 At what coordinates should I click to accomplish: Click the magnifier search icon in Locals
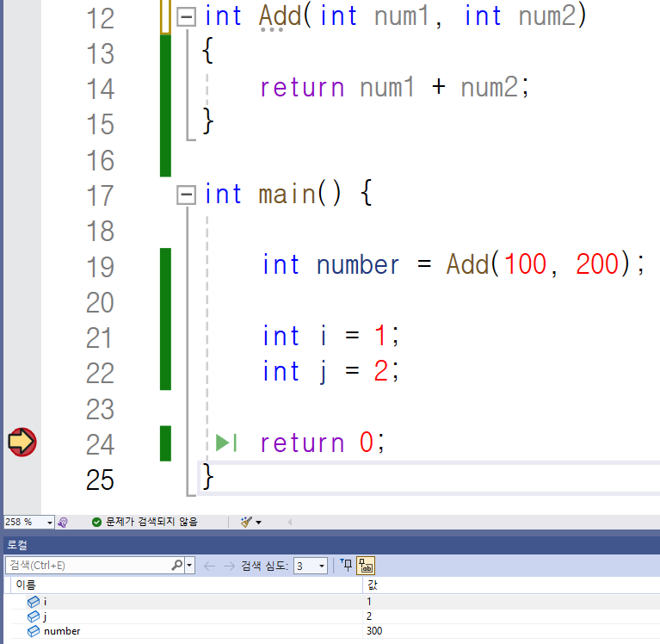click(x=177, y=565)
